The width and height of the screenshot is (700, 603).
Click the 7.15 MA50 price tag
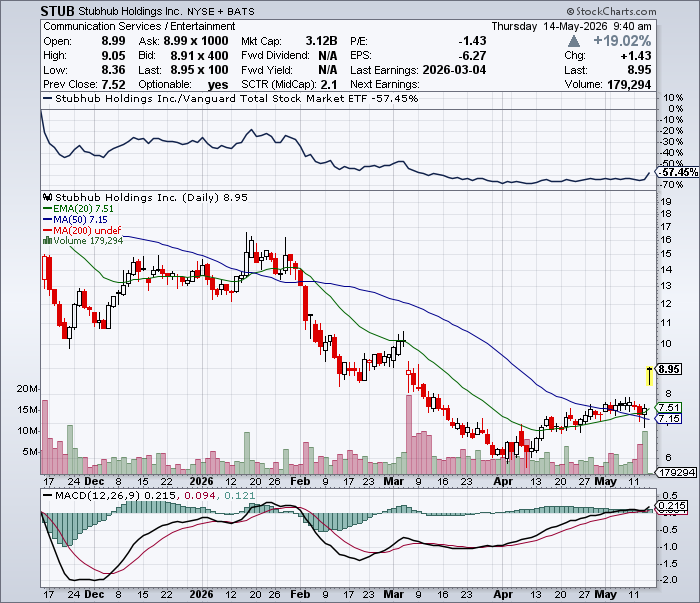(668, 418)
